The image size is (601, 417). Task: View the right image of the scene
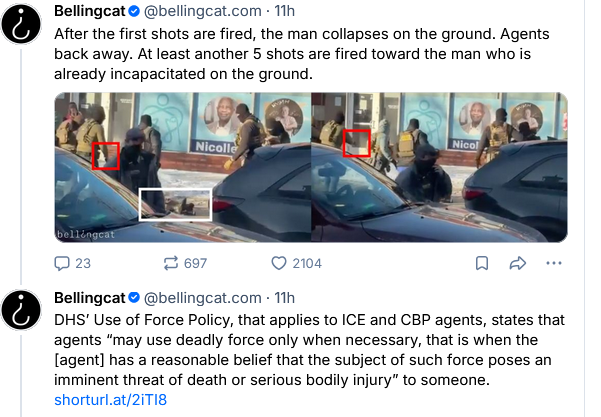[x=439, y=167]
